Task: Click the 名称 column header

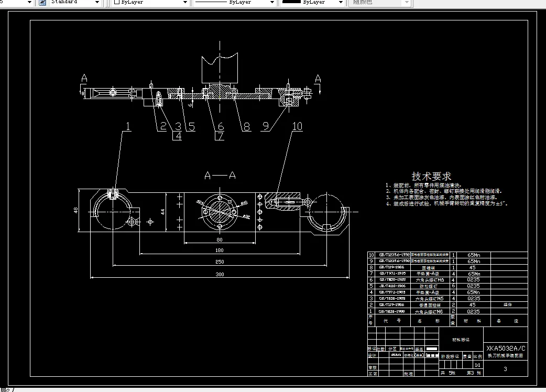Action: 428,321
